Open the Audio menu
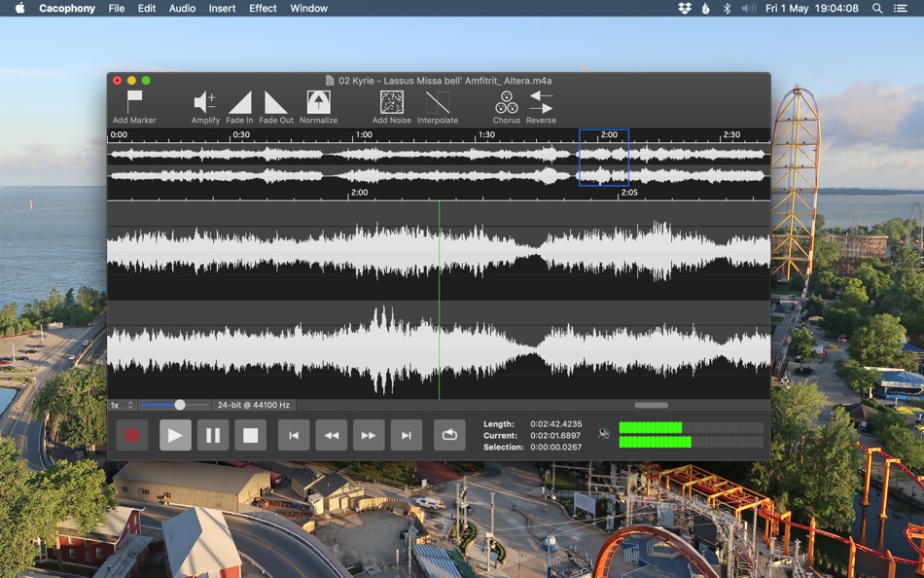Screen dimensions: 924x578 coord(182,8)
